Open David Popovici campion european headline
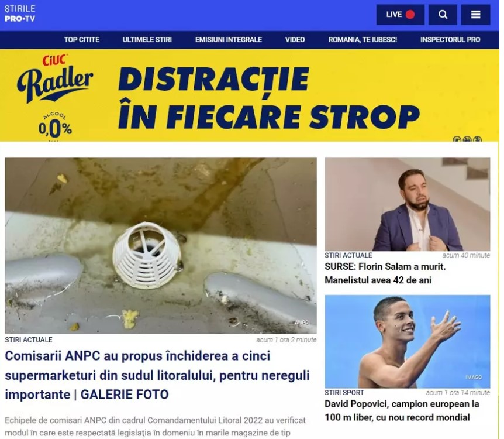The width and height of the screenshot is (504, 439). click(402, 411)
